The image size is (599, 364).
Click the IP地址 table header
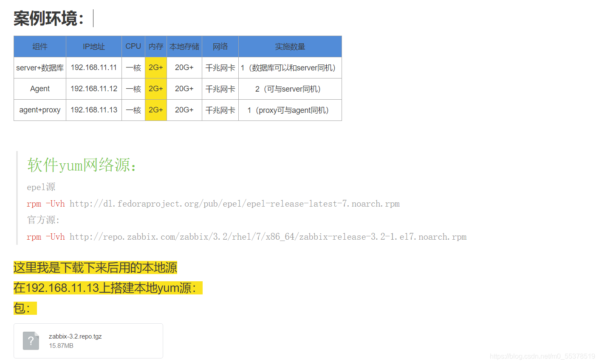coord(94,47)
